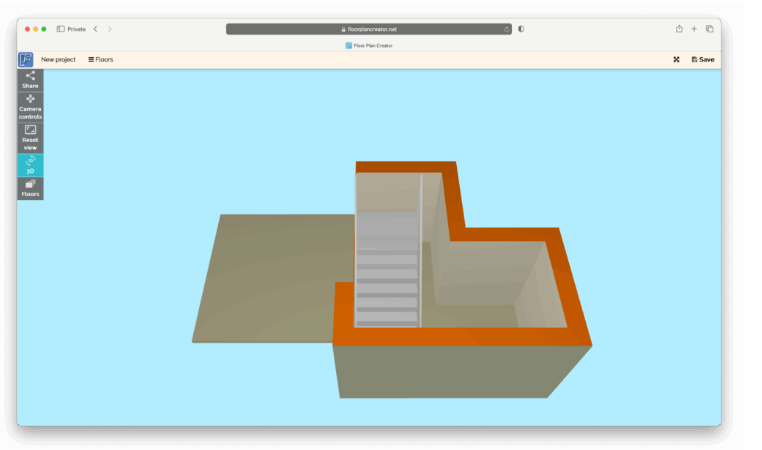Image resolution: width=762 pixels, height=450 pixels.
Task: Open a new browser tab
Action: coord(694,29)
